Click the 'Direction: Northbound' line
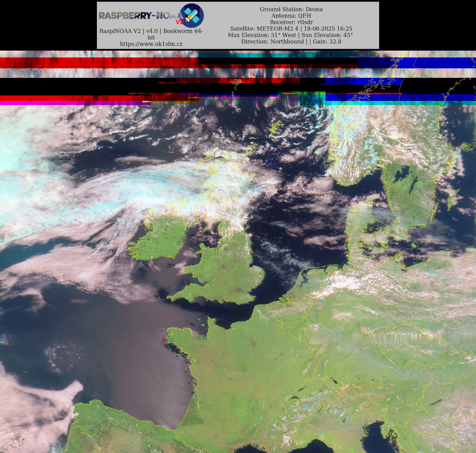Screen dimensions: 476x453 [291, 41]
